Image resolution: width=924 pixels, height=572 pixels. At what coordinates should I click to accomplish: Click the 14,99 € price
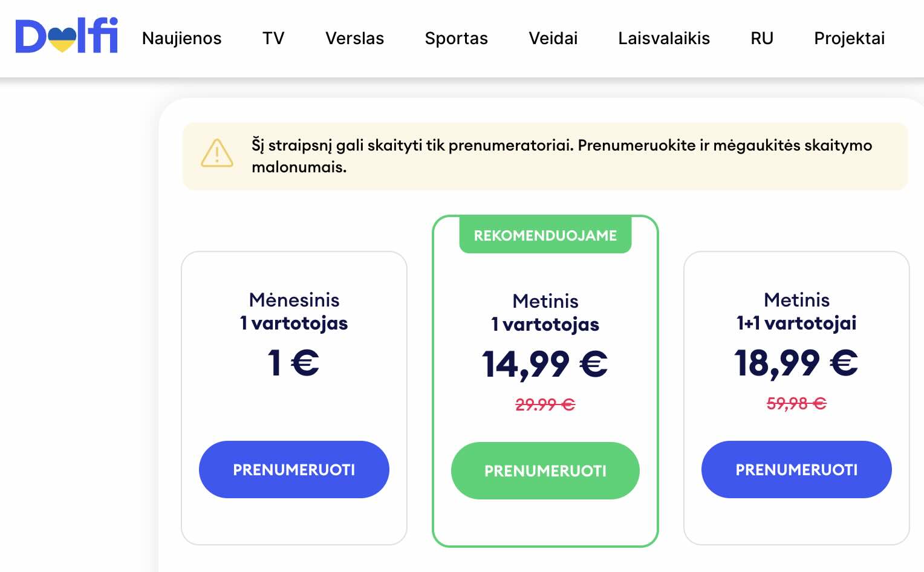[x=544, y=364]
